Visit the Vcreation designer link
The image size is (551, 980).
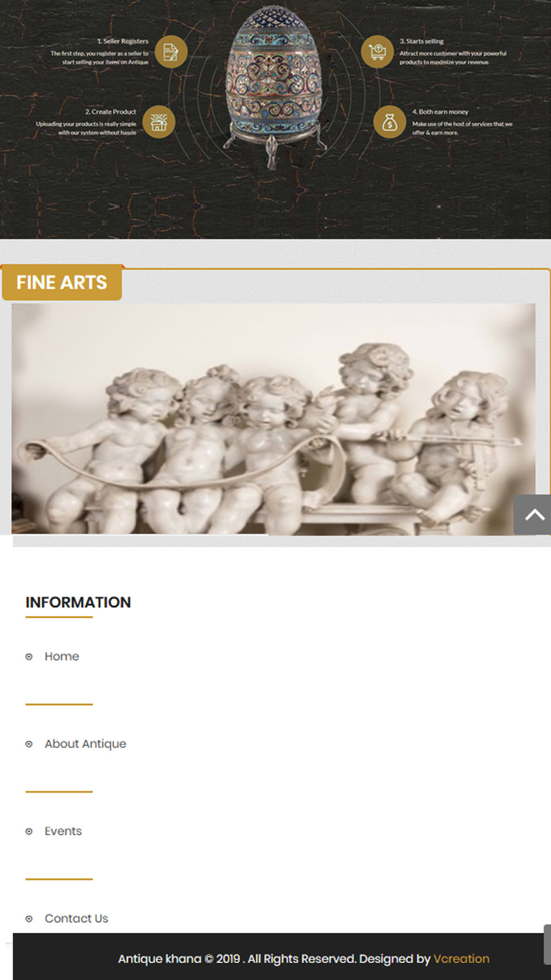click(x=461, y=959)
